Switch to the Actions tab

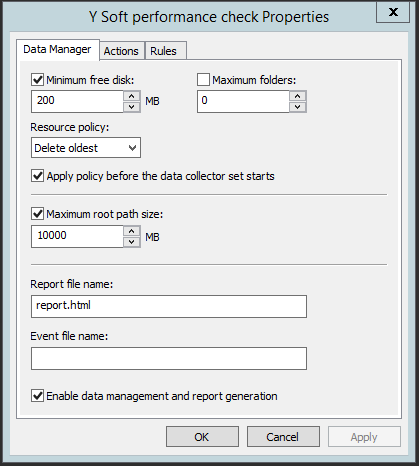coord(121,51)
